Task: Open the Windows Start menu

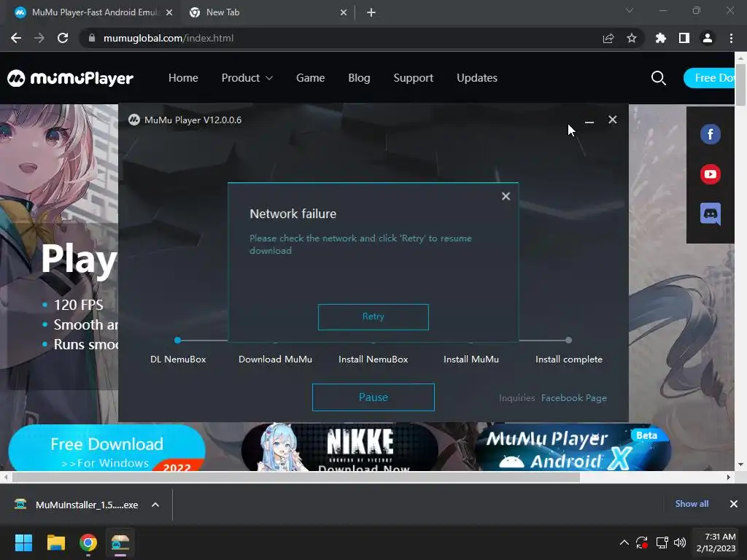Action: (23, 542)
